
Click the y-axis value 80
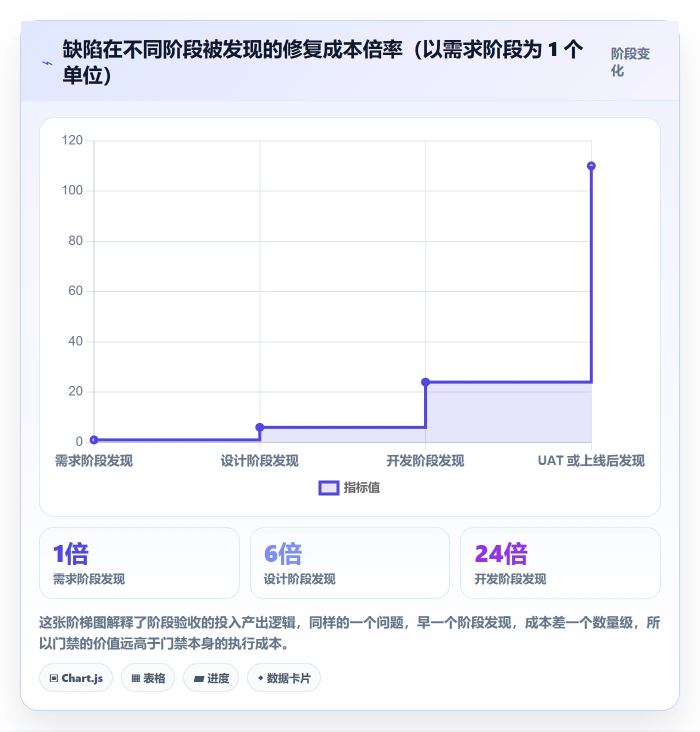coord(75,241)
